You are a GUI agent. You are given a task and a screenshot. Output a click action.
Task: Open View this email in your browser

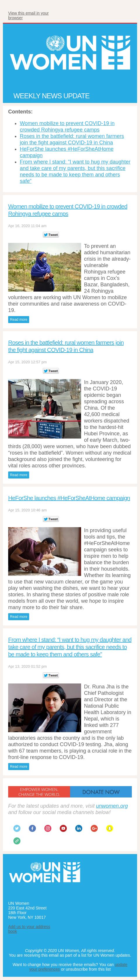28,15
